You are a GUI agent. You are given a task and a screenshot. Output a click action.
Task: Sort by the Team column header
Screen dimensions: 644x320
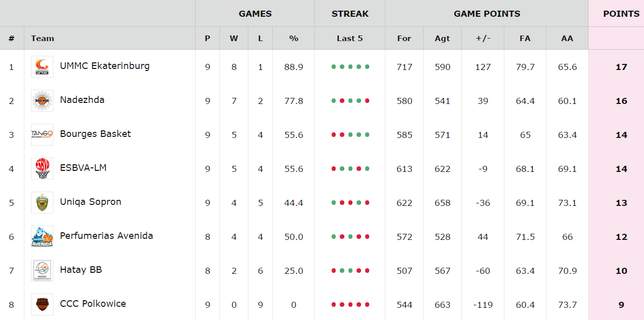42,38
